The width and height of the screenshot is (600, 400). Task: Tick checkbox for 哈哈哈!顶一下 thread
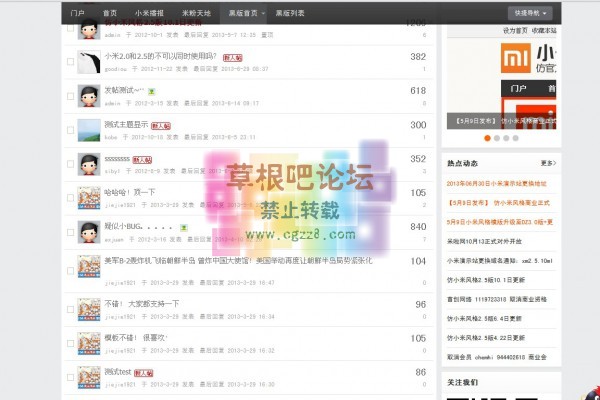coord(70,198)
